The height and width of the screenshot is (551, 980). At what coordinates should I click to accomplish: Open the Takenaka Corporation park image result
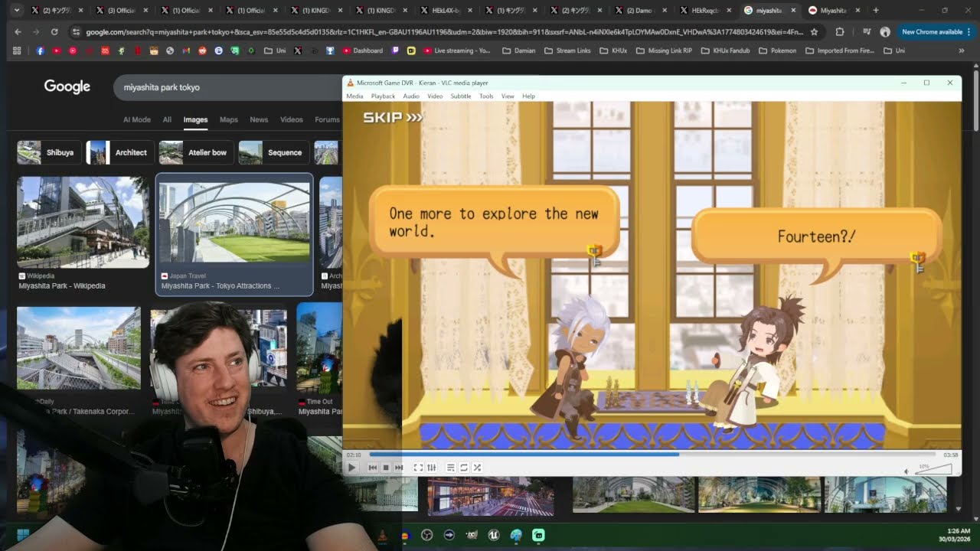point(79,348)
